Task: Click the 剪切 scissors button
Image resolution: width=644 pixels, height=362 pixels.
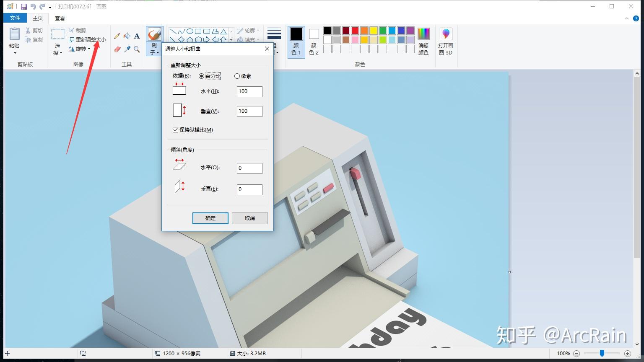Action: pos(34,30)
